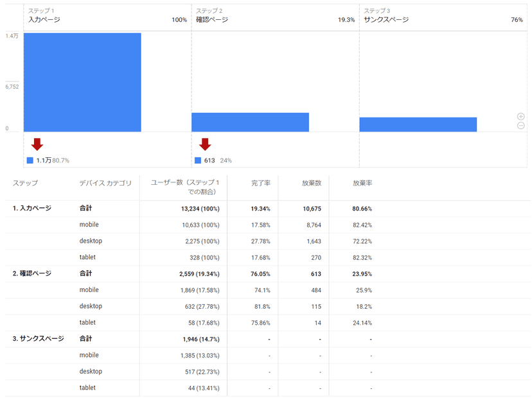Click the completion rate 19.34%
The width and height of the screenshot is (532, 398).
pos(261,209)
